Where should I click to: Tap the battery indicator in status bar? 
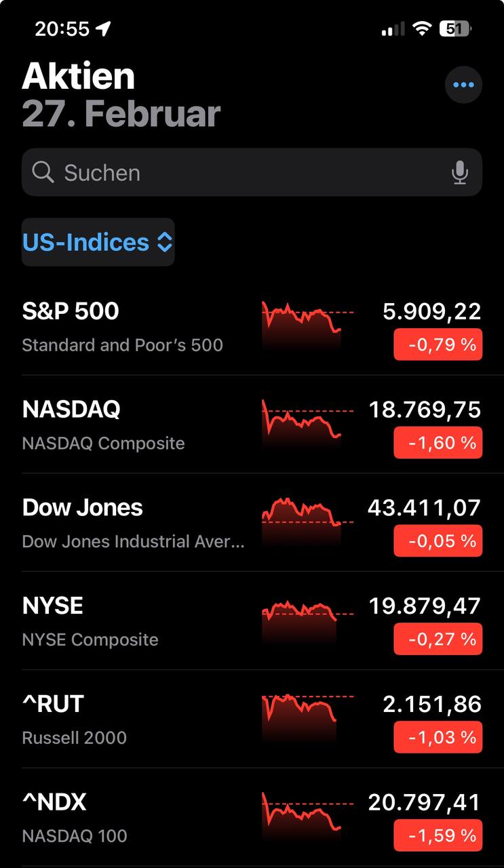coord(455,28)
